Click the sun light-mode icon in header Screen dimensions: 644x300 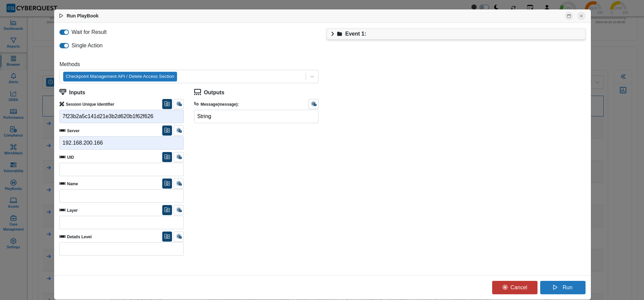[x=474, y=7]
